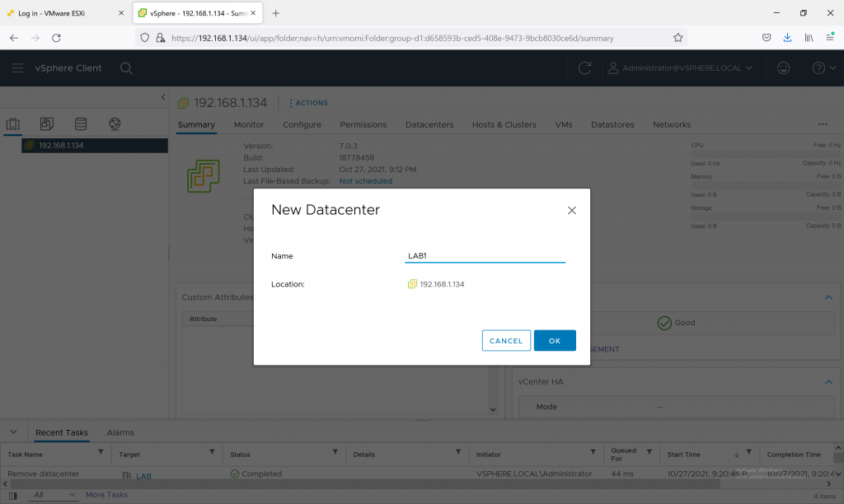Reload the page in the browser
844x504 pixels.
pyautogui.click(x=56, y=38)
